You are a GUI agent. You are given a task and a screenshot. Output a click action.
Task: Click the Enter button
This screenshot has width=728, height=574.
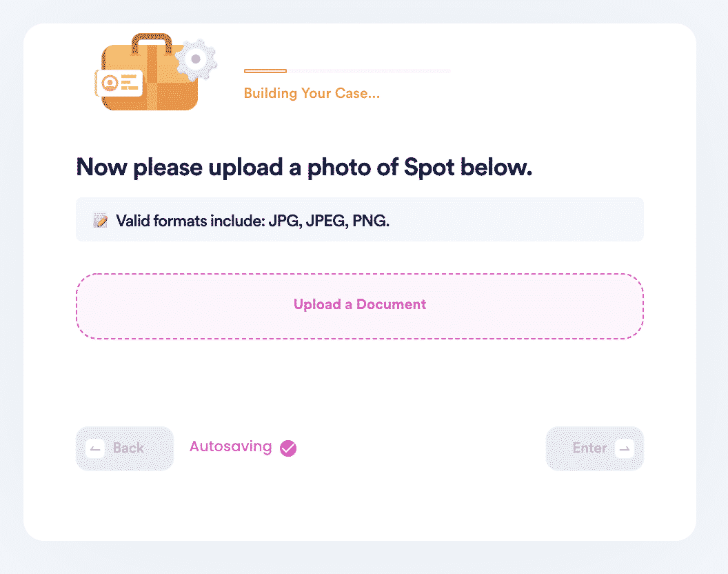pos(595,448)
